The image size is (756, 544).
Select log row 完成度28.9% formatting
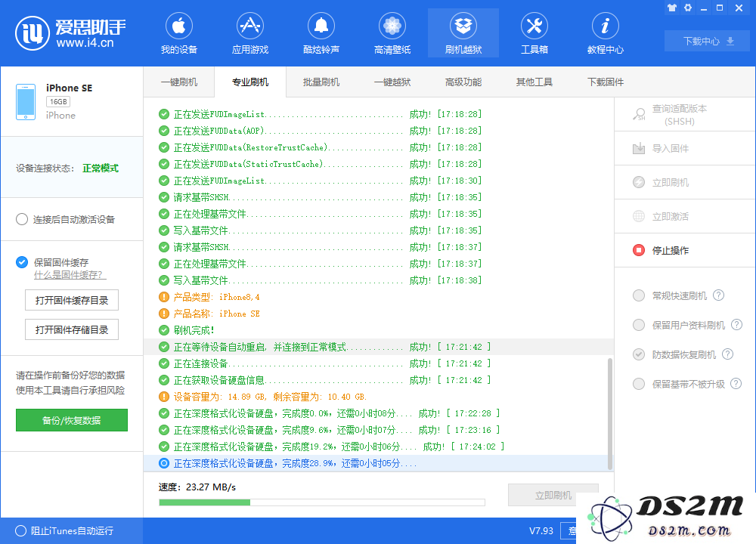[379, 463]
